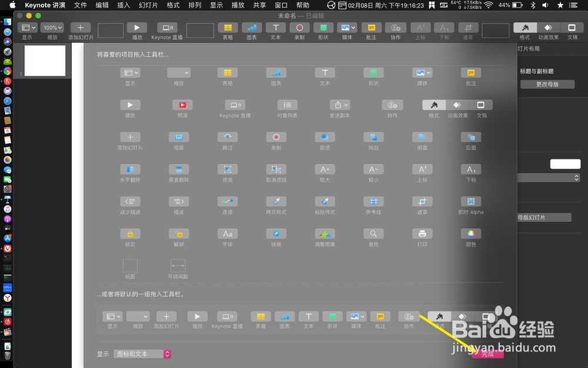This screenshot has width=588, height=368.
Task: Select the 可调间距 flexible space item
Action: click(x=178, y=266)
